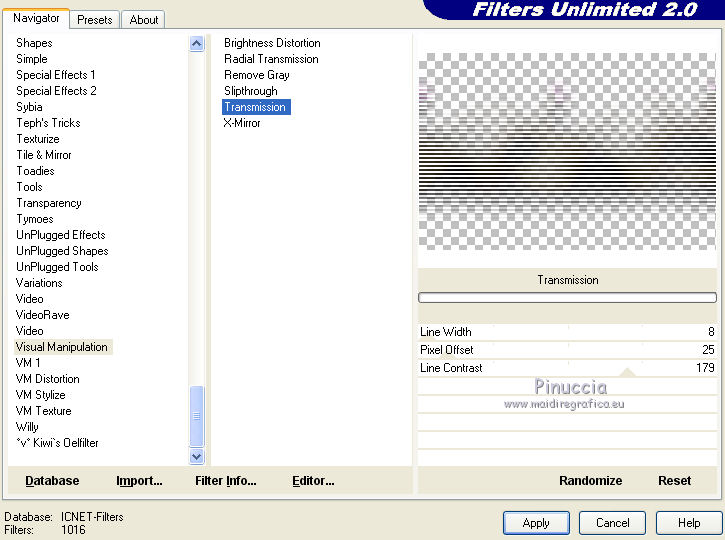Viewport: 725px width, 540px height.
Task: Click the category list scrollbar thumb
Action: 197,416
